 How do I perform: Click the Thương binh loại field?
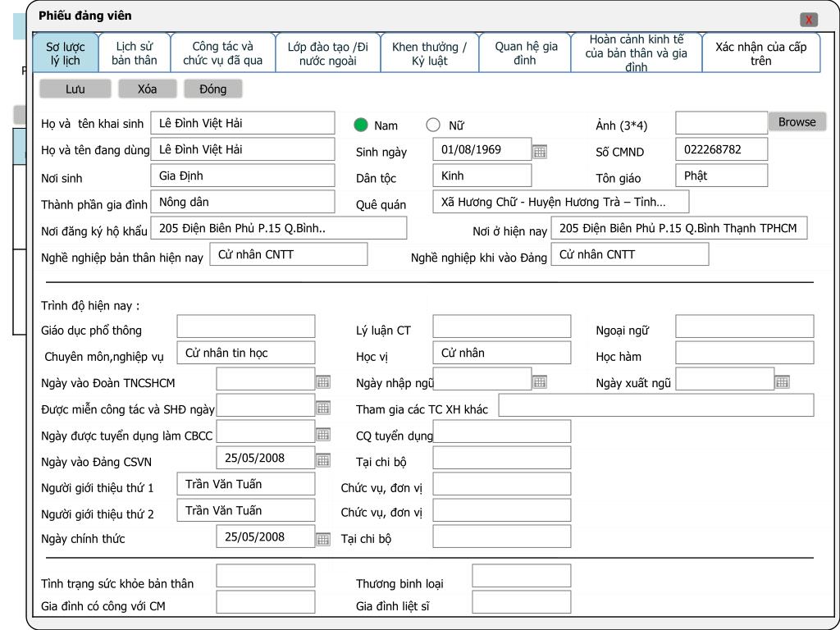pyautogui.click(x=522, y=576)
